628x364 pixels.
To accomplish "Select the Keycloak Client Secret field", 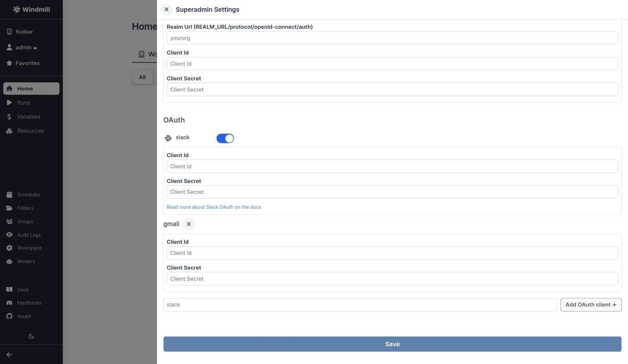I will [x=392, y=89].
